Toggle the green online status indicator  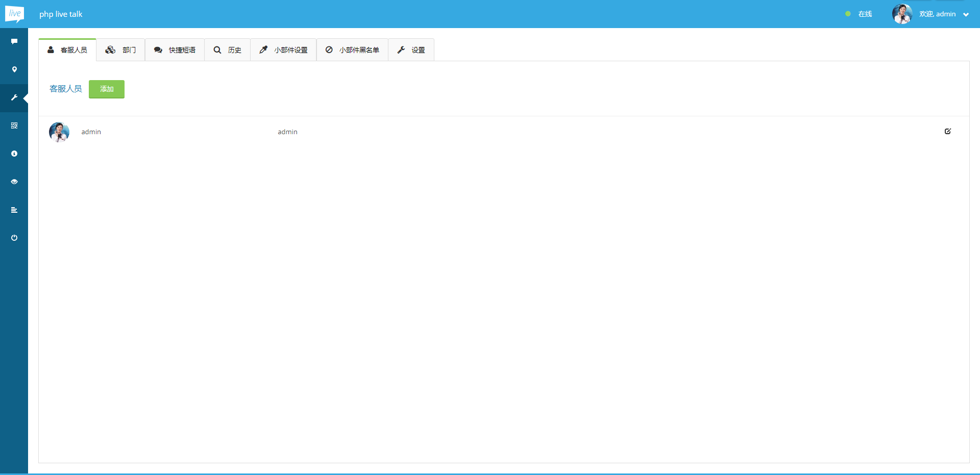point(848,14)
